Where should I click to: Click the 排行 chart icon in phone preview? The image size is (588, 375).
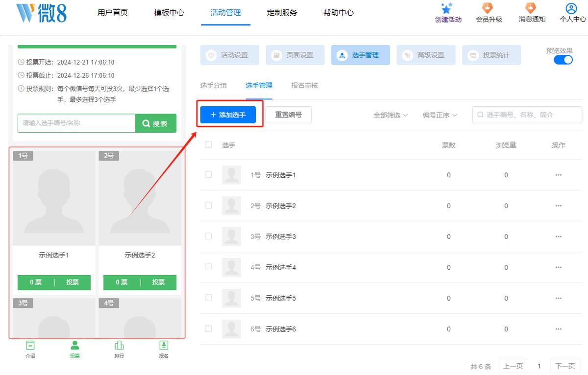coord(119,345)
